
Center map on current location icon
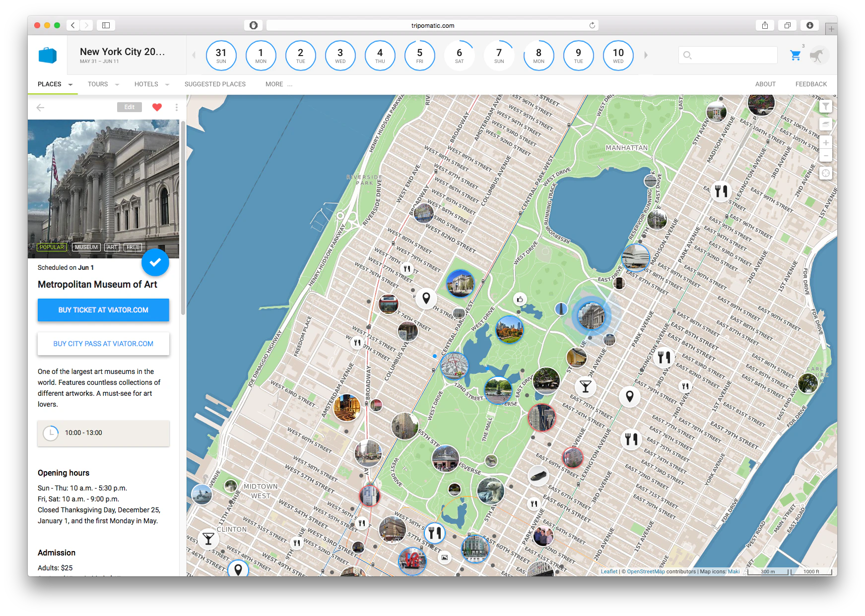tap(825, 174)
